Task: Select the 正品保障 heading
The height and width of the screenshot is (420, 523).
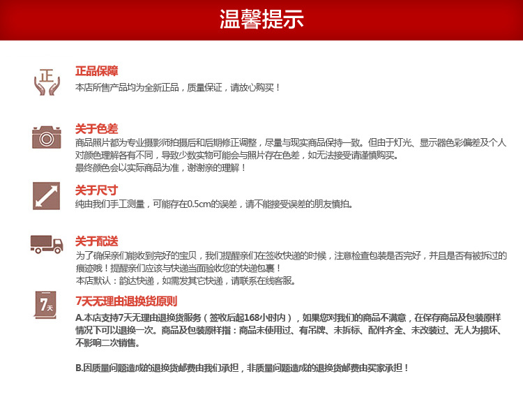Action: (96, 71)
